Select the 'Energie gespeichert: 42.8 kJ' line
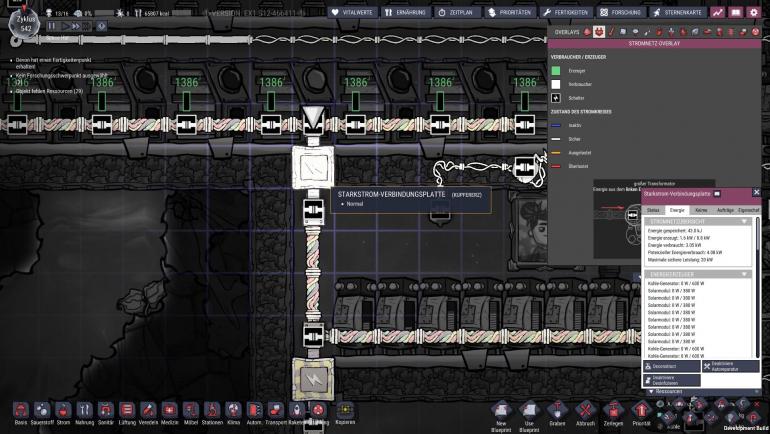This screenshot has width=770, height=434. pos(674,230)
